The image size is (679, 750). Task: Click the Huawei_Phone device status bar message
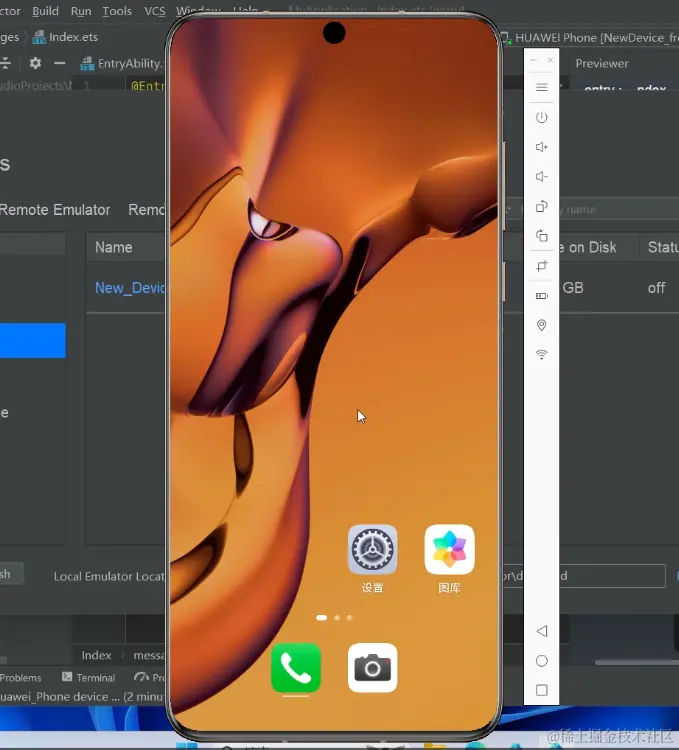click(82, 696)
